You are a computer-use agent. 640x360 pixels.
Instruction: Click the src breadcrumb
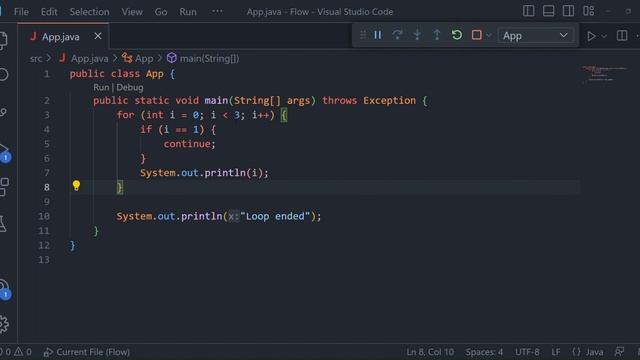36,59
